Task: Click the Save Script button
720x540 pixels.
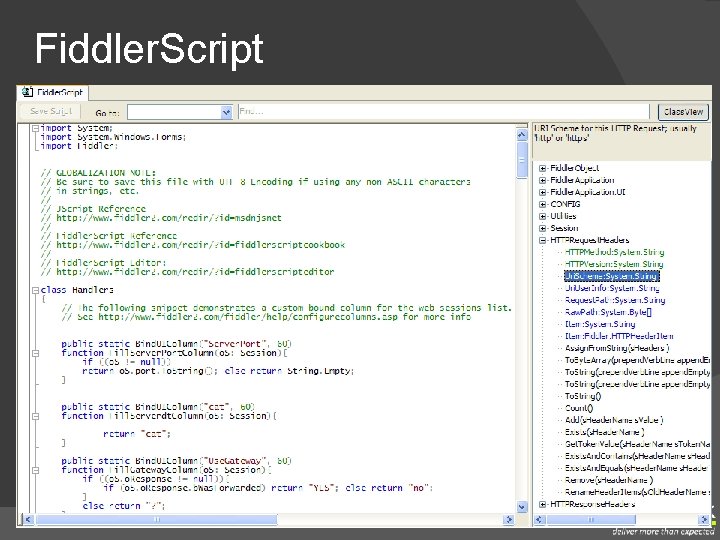Action: coord(51,112)
